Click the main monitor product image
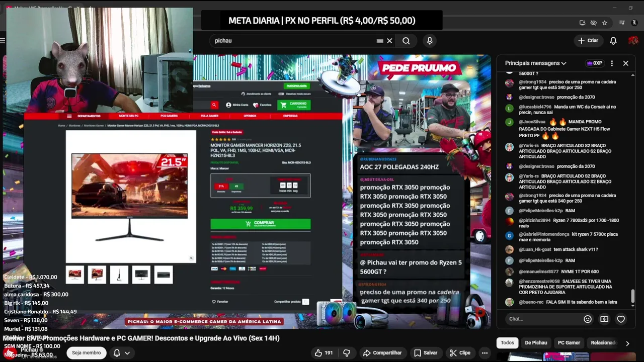Screen dimensions: 644x362 click(x=130, y=196)
